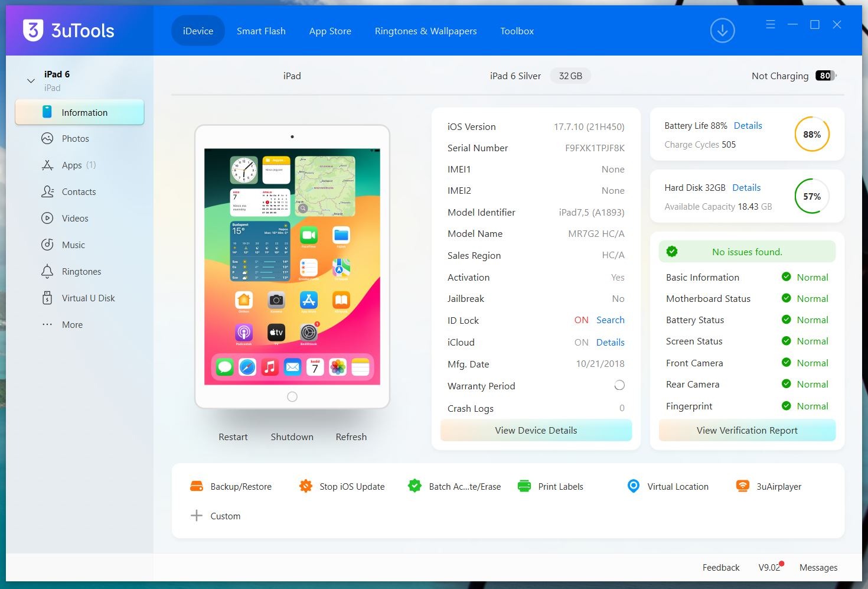
Task: Click the ID Lock Search link
Action: (x=611, y=320)
